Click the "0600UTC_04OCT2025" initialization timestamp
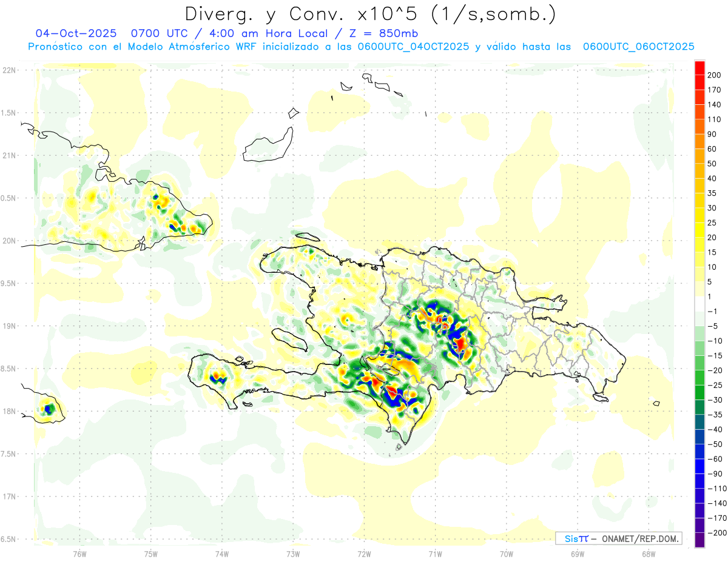Viewport: 728px width, 562px height. [x=413, y=47]
